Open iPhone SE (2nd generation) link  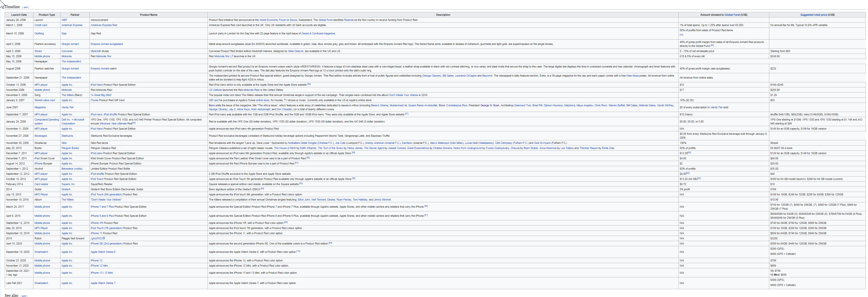(107, 243)
